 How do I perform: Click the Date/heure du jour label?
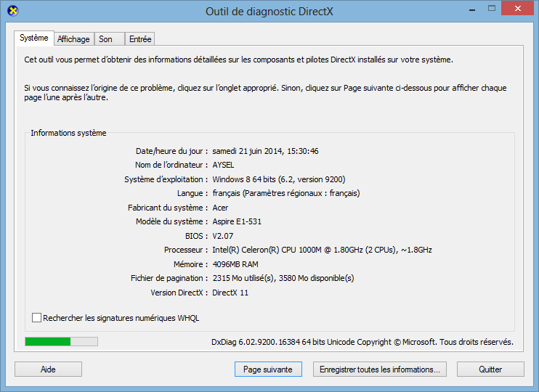point(171,151)
